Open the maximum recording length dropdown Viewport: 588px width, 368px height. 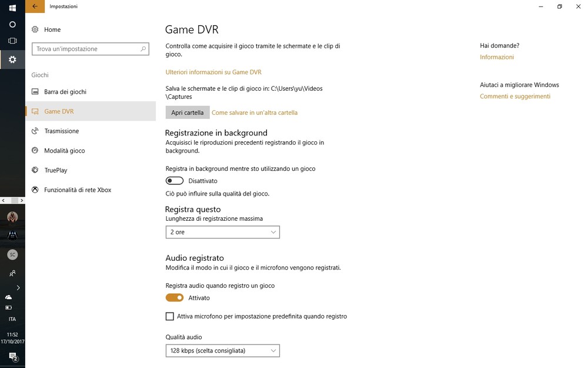(222, 232)
